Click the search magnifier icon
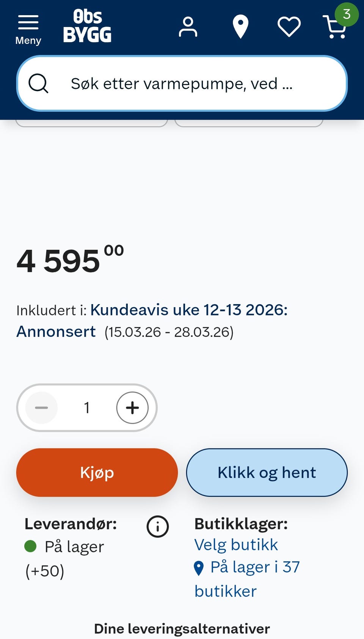Image resolution: width=364 pixels, height=639 pixels. [38, 83]
